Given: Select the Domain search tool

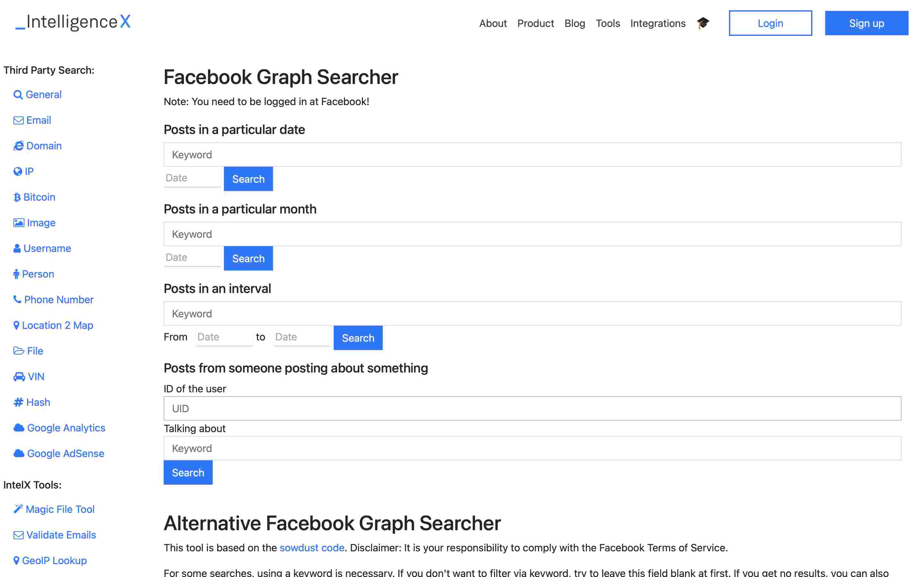Looking at the screenshot, I should click(x=44, y=146).
